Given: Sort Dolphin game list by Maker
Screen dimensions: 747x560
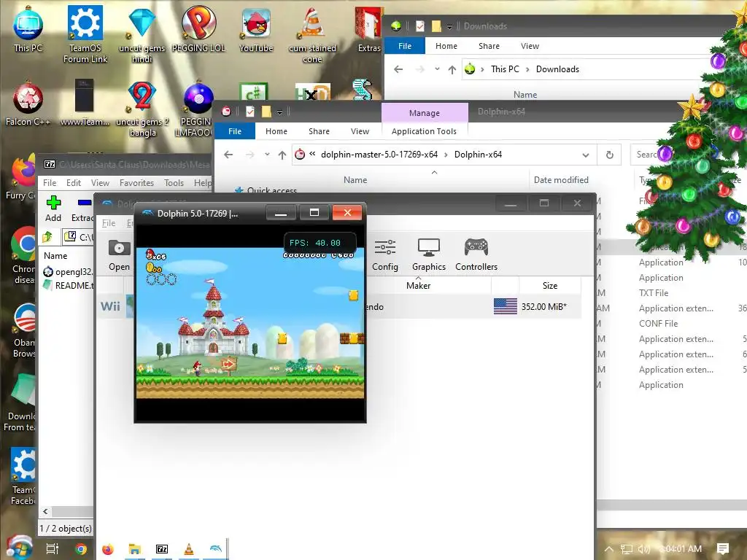Looking at the screenshot, I should pos(418,286).
